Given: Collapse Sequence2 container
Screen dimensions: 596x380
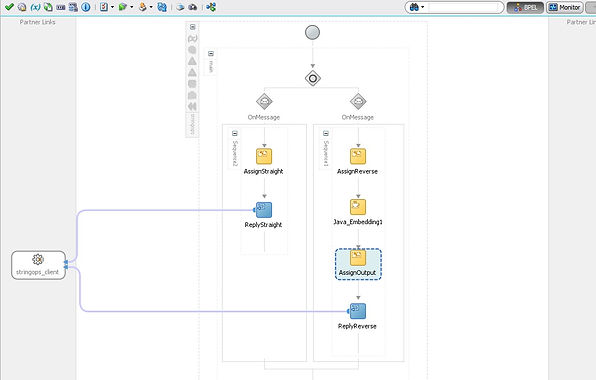Looking at the screenshot, I should tap(235, 133).
